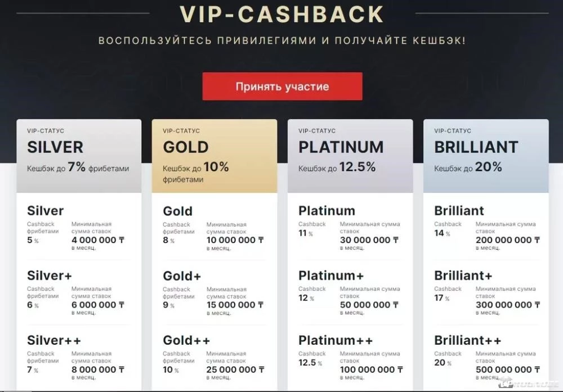Click the 500 000 000 ₸ minimum bet amount
Viewport: 563px width, 392px height.
[x=508, y=370]
